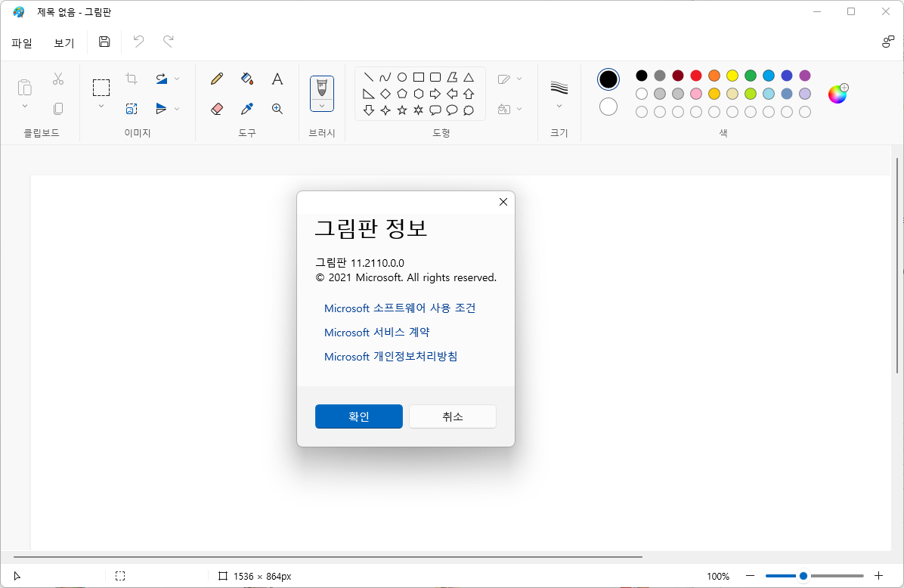
Task: Select Color 2 white background circle
Action: (x=608, y=107)
